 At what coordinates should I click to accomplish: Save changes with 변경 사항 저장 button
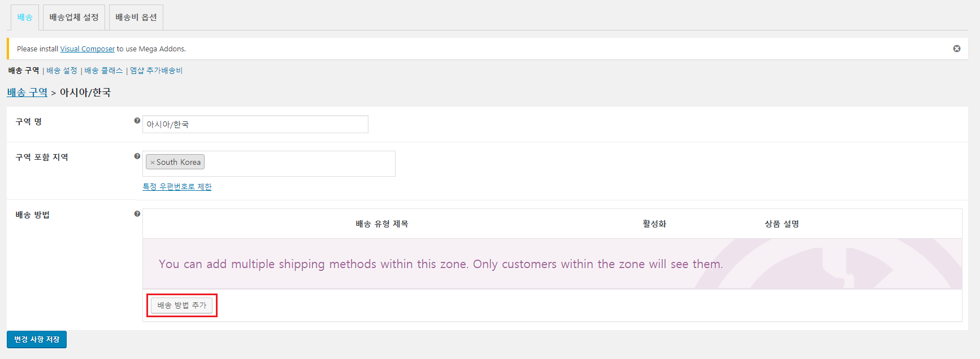(x=37, y=339)
